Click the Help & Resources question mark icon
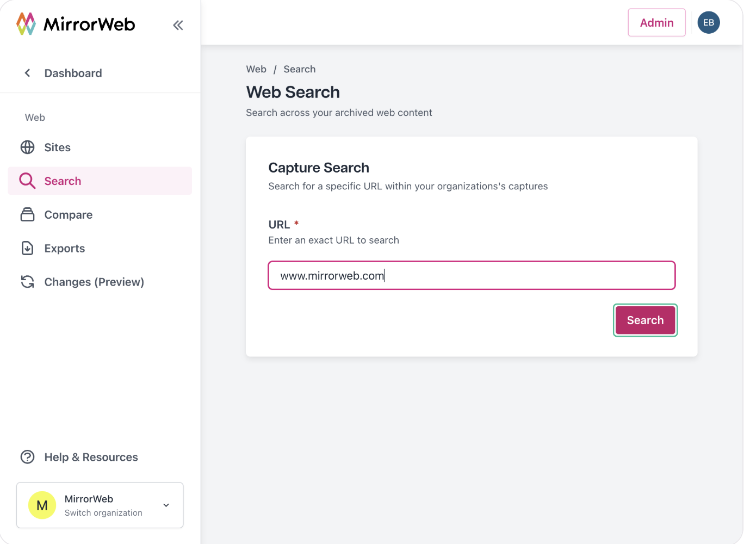The image size is (756, 544). (27, 457)
